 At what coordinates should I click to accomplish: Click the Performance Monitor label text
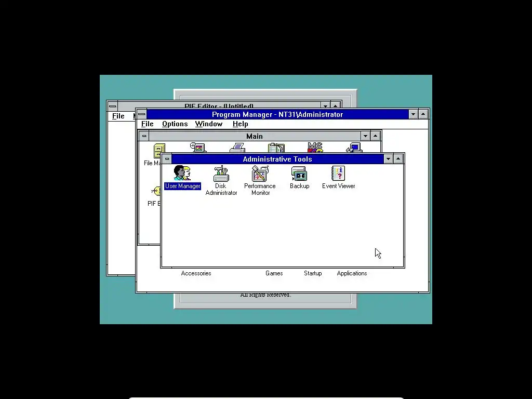tap(260, 189)
